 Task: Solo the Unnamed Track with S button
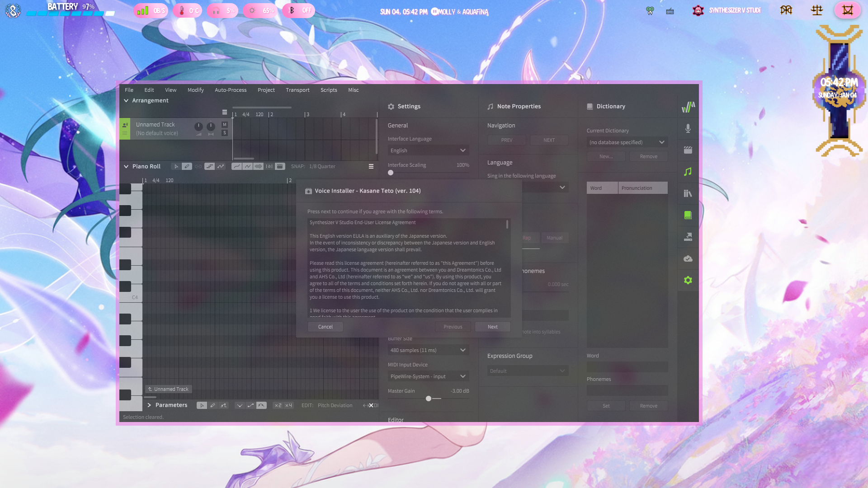point(225,133)
